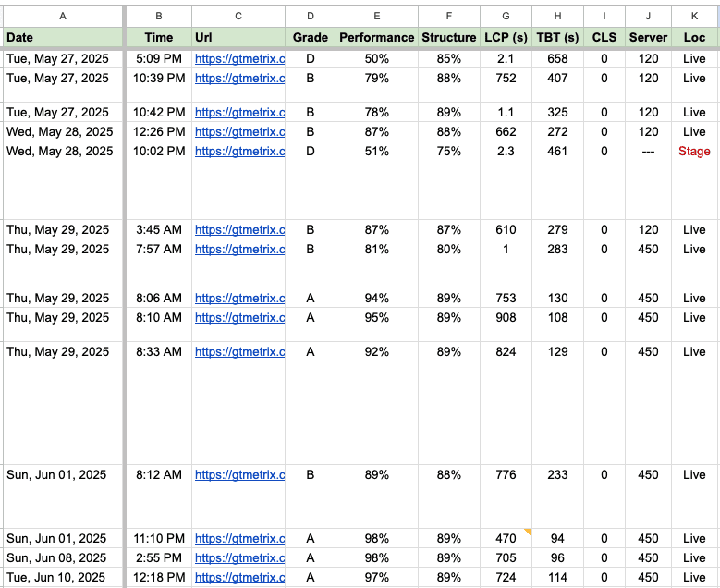Select column A header letter
The height and width of the screenshot is (588, 720).
coord(62,17)
